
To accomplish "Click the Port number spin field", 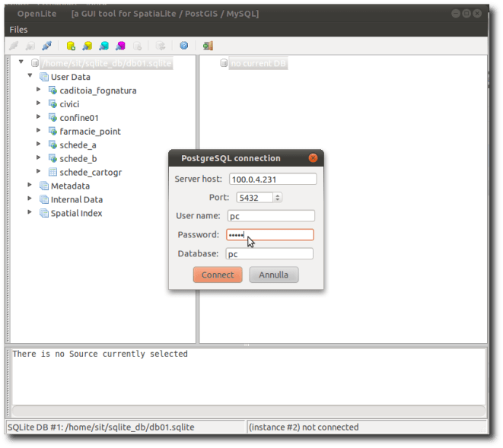I will 255,198.
